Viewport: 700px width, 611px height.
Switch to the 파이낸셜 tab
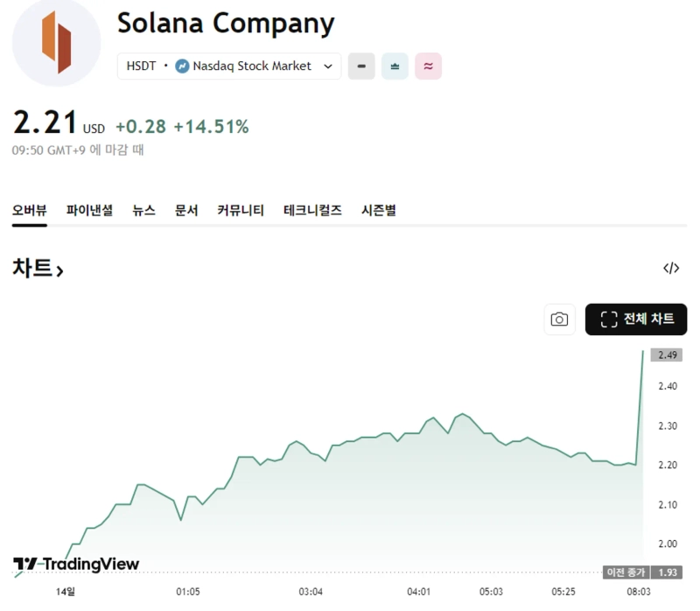(x=89, y=210)
